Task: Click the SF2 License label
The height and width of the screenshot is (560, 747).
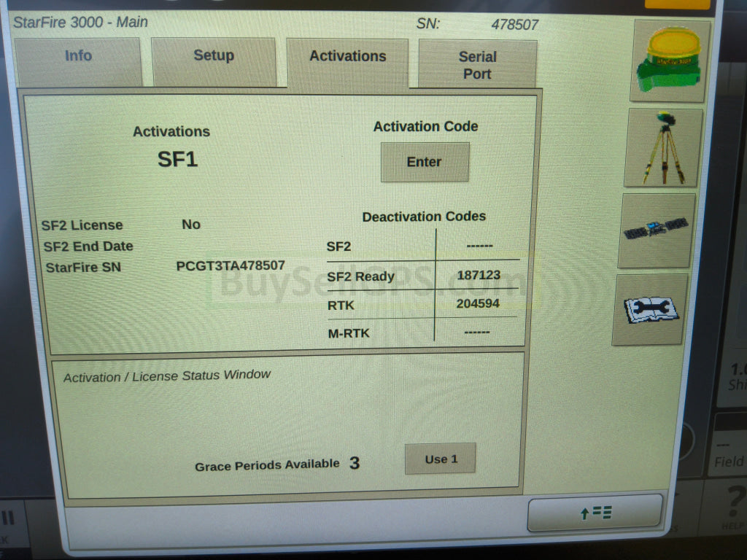Action: pos(82,225)
